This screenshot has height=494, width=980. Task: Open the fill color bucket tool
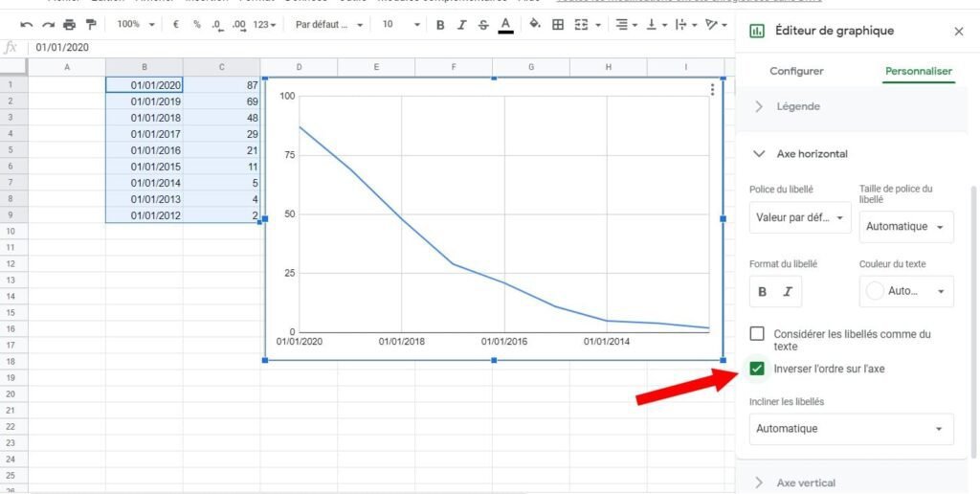(534, 24)
